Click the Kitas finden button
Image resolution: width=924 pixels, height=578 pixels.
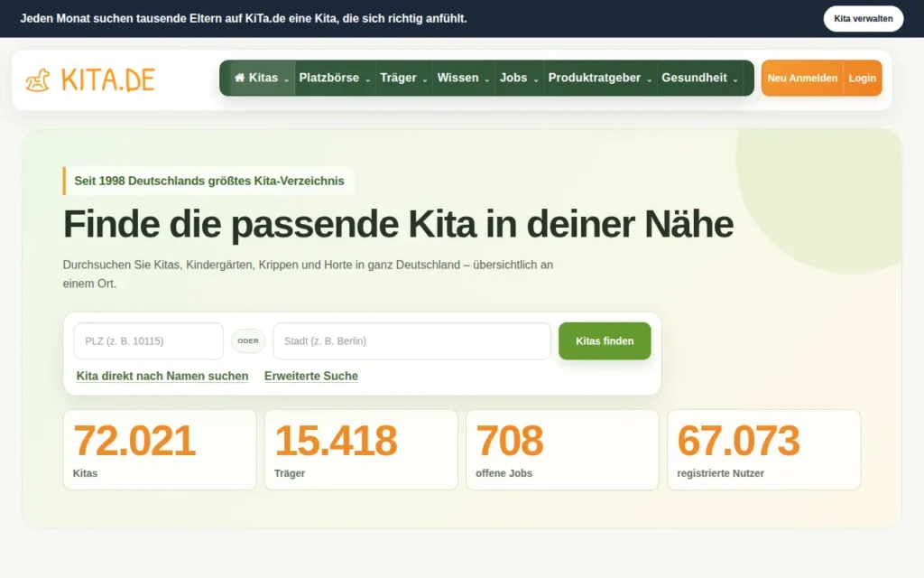[x=605, y=340]
